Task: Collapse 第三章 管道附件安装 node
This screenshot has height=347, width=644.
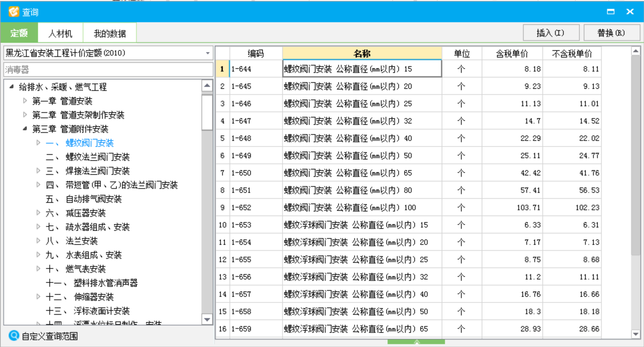Action: tap(25, 129)
